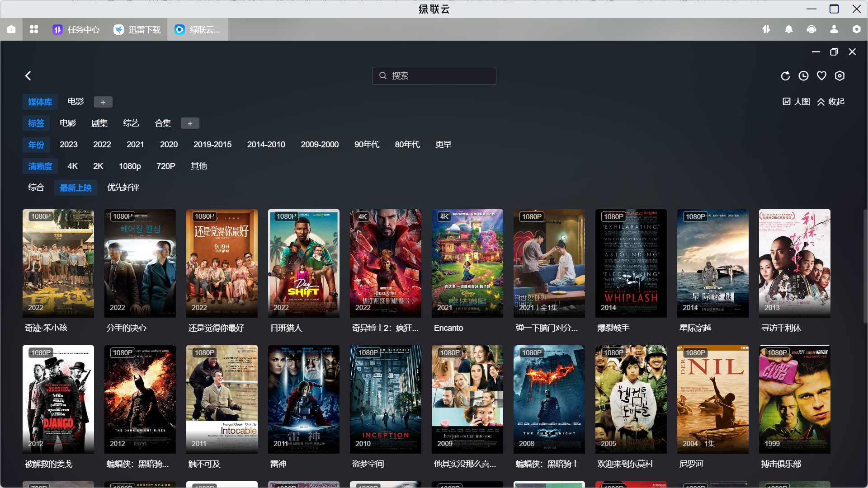Viewport: 868px width, 488px height.
Task: Click the back arrow icon
Action: point(28,76)
